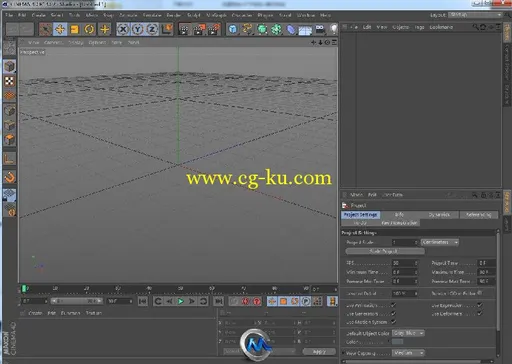Click the green timeline playhead marker
This screenshot has width=512, height=364.
coord(24,288)
